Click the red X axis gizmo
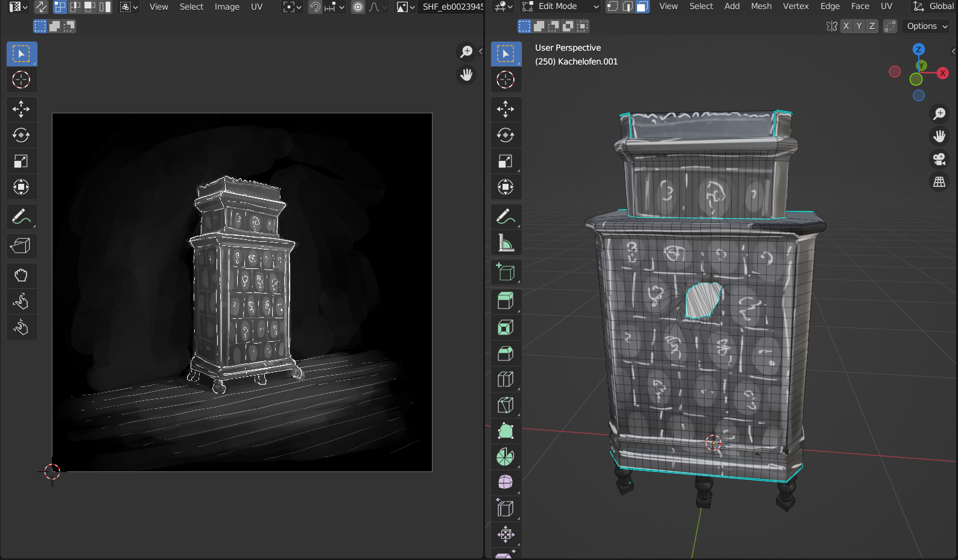This screenshot has height=560, width=958. pos(942,73)
